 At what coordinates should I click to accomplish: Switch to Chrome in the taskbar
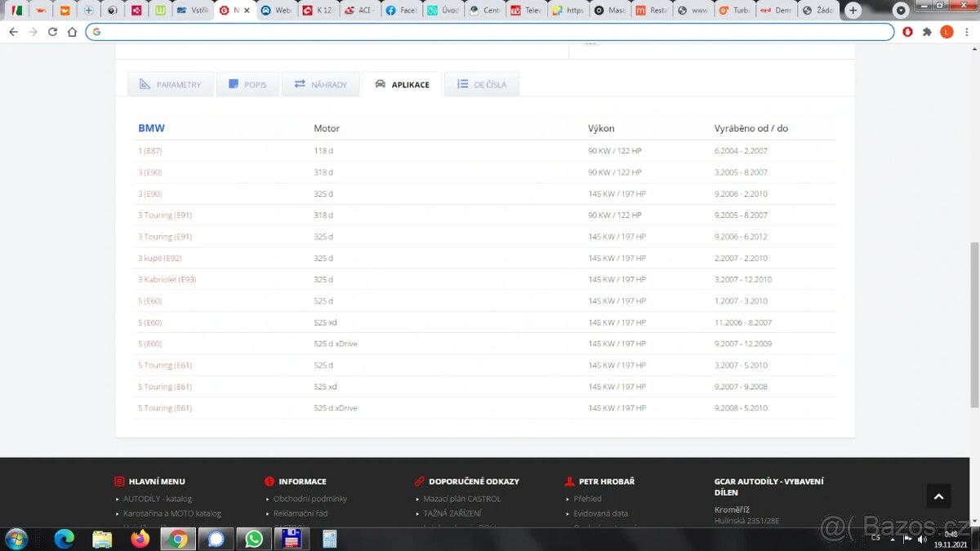[x=178, y=539]
